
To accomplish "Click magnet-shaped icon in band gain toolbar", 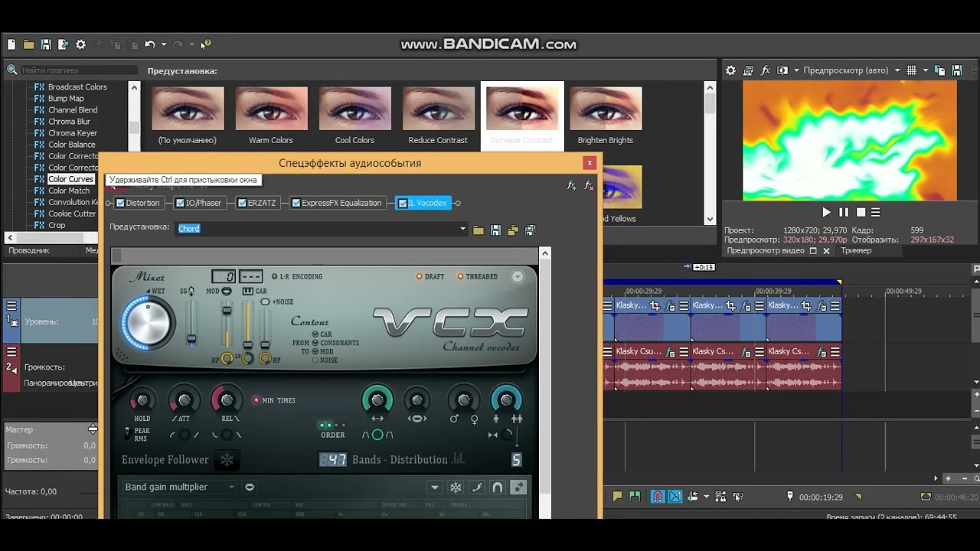I will 498,487.
